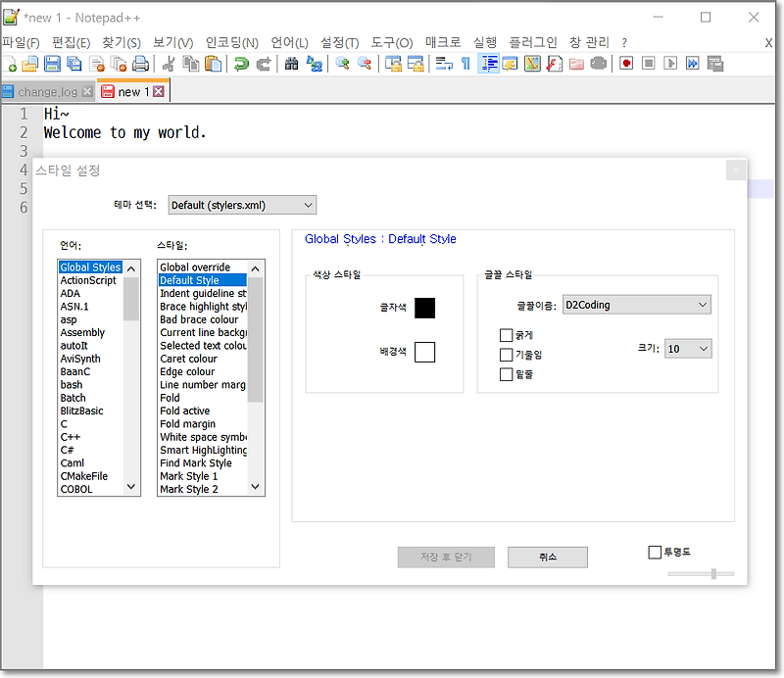The image size is (784, 678).
Task: Click the 글자색 black foreground swatch
Action: tap(424, 308)
